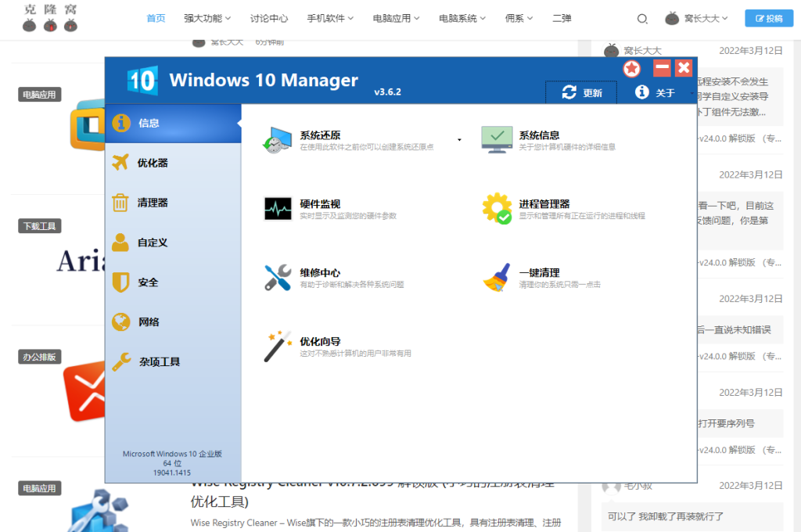Click the 更新 update button
Viewport: 801px width, 532px height.
coord(581,92)
